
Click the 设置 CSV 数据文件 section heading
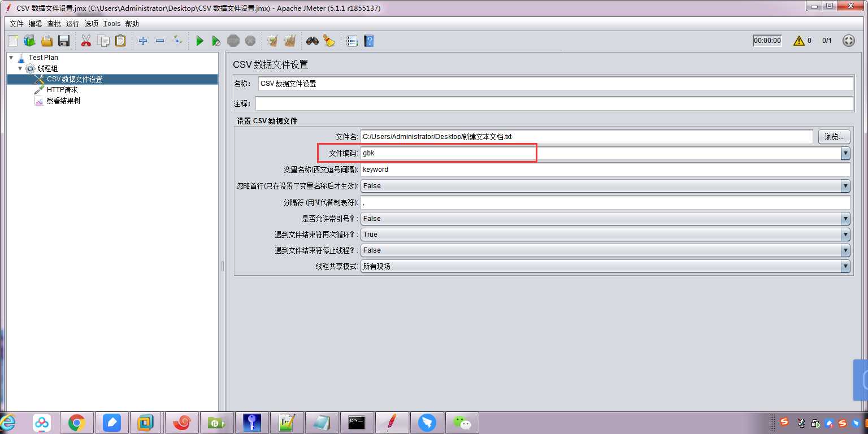[267, 121]
